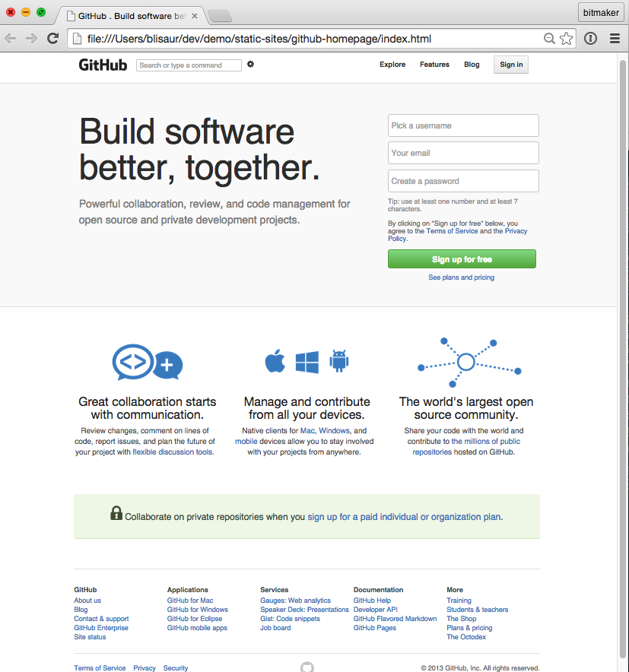Select the GitHub Build software tab

pyautogui.click(x=132, y=16)
